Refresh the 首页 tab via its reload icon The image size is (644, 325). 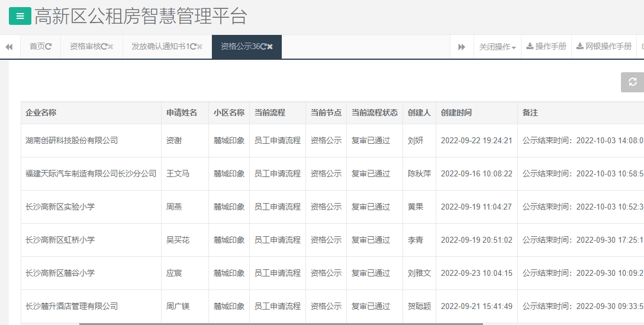click(49, 47)
